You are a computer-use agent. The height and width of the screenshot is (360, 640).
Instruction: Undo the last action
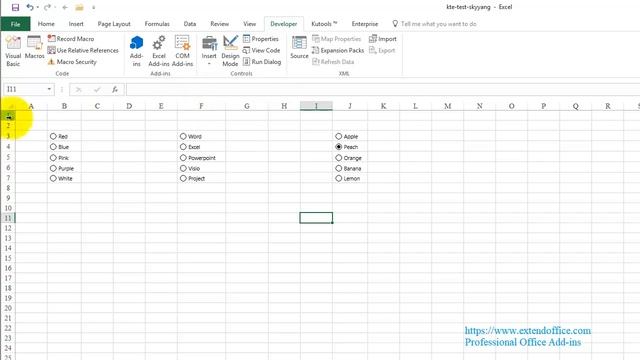click(29, 7)
